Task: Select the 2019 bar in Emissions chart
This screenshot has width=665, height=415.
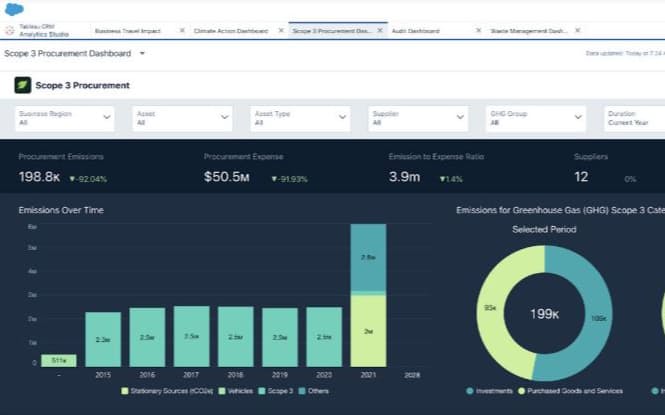Action: (280, 337)
